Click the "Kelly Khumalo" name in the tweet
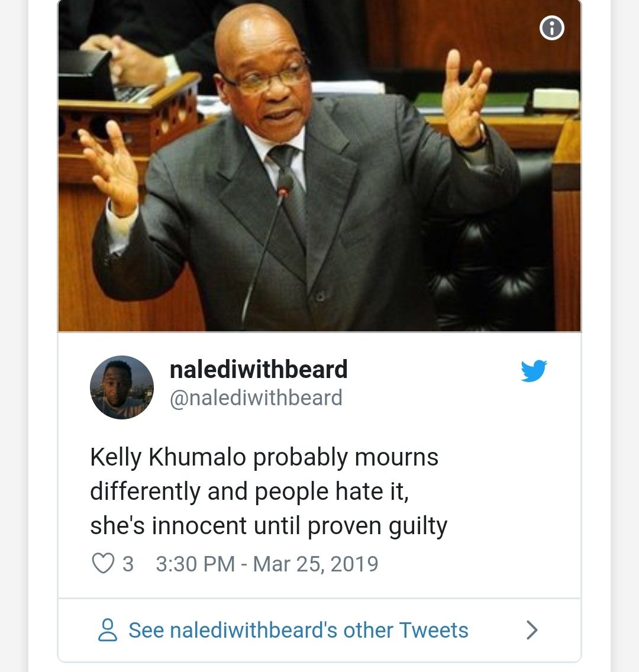This screenshot has height=672, width=639. pyautogui.click(x=168, y=457)
